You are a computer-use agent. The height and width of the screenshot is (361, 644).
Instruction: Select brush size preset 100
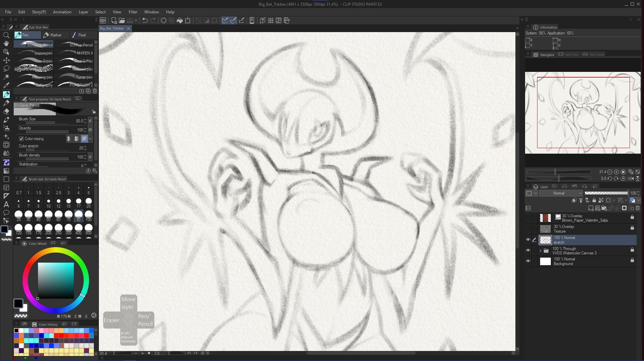(x=89, y=216)
